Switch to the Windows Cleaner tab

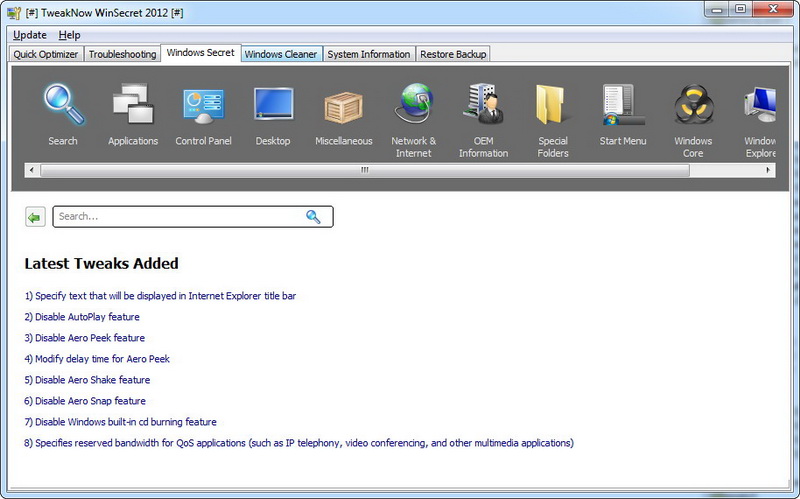coord(281,54)
